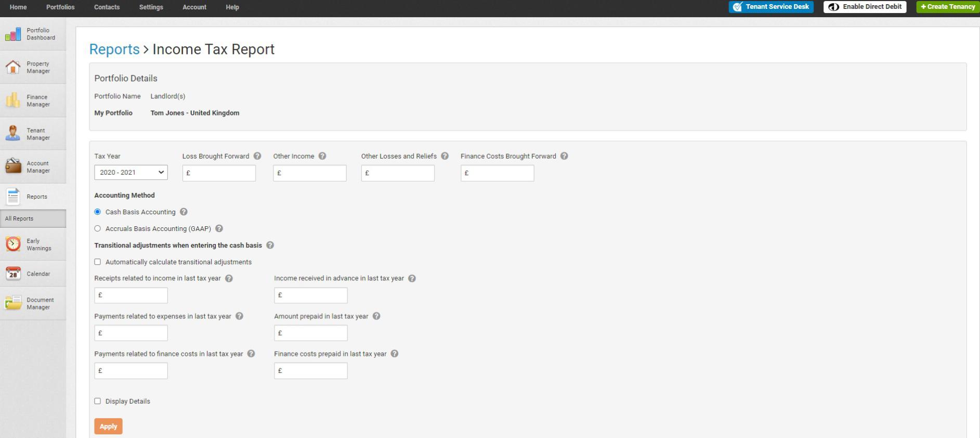980x438 pixels.
Task: Focus the Income received in advance field
Action: 311,295
